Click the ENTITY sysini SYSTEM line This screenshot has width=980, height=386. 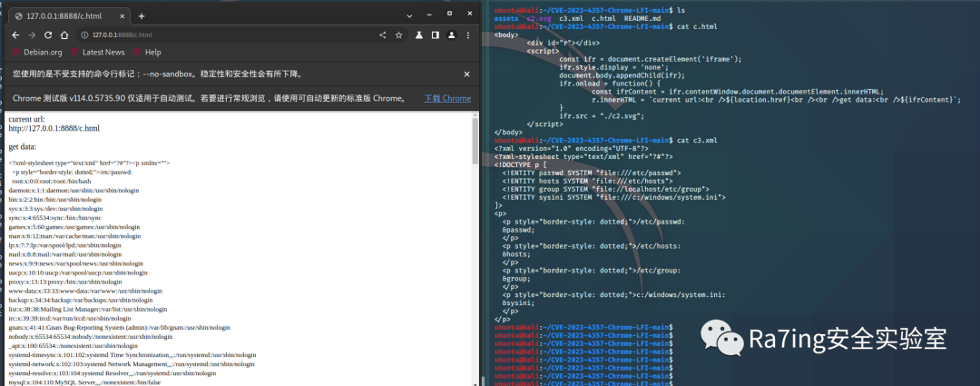pos(613,197)
